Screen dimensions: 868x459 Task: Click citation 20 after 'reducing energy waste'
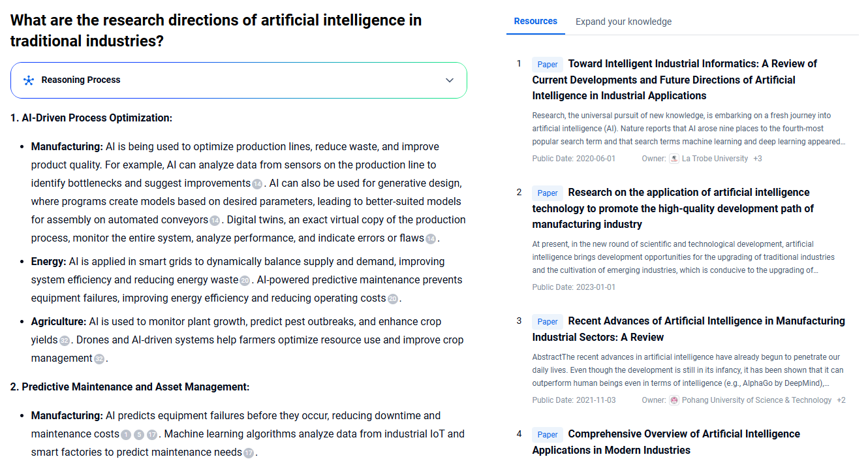tap(245, 281)
